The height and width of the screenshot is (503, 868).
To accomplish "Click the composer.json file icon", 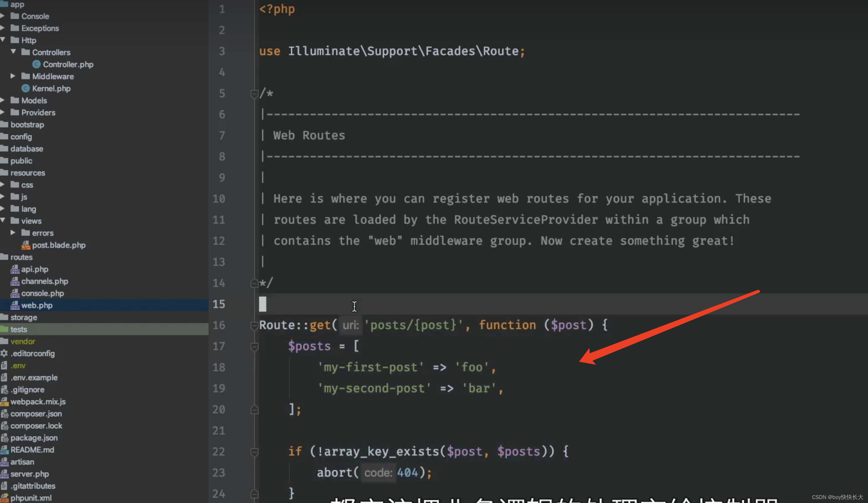I will click(4, 414).
